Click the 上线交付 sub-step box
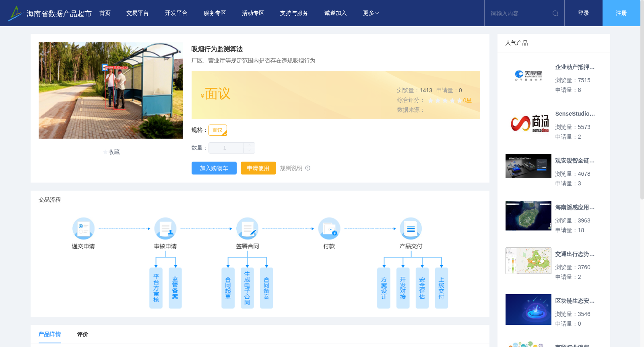 [x=442, y=288]
